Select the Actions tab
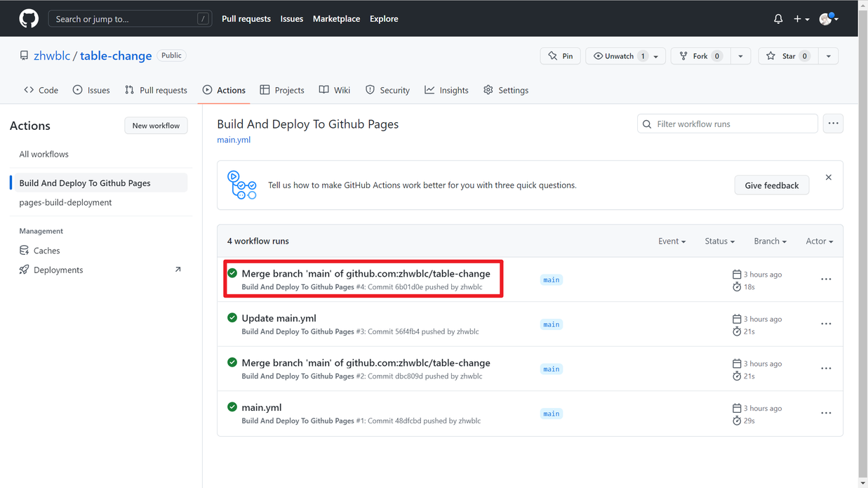 point(224,90)
